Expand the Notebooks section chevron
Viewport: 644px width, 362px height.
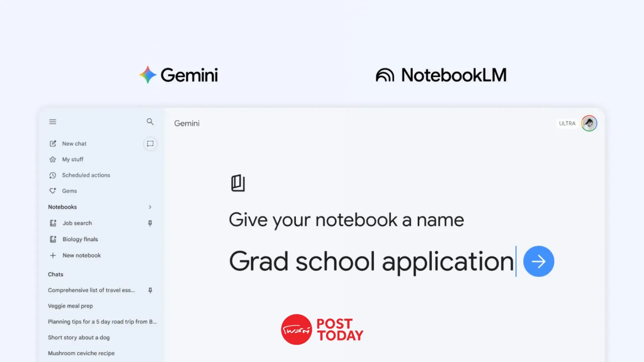[x=150, y=207]
